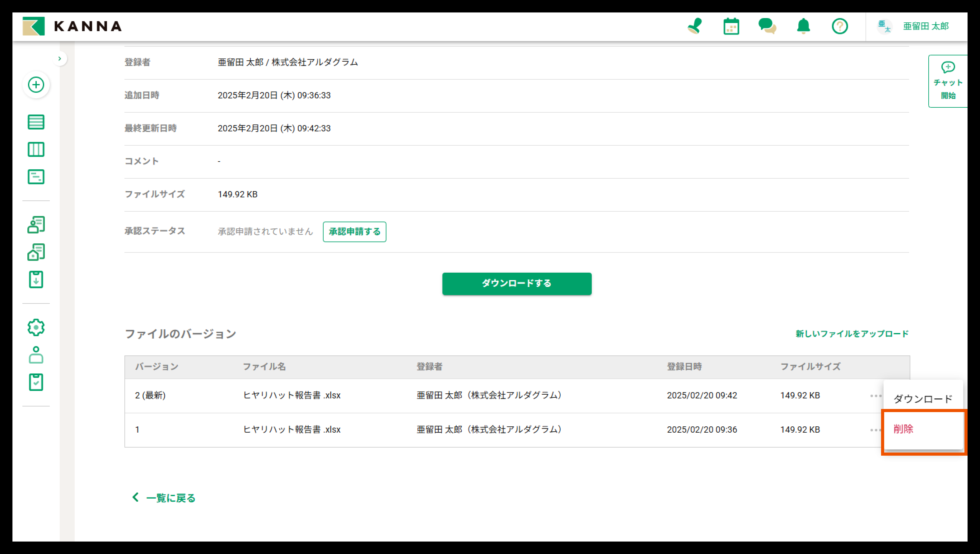Click 最終更新日時 value 09:42:33

click(274, 129)
